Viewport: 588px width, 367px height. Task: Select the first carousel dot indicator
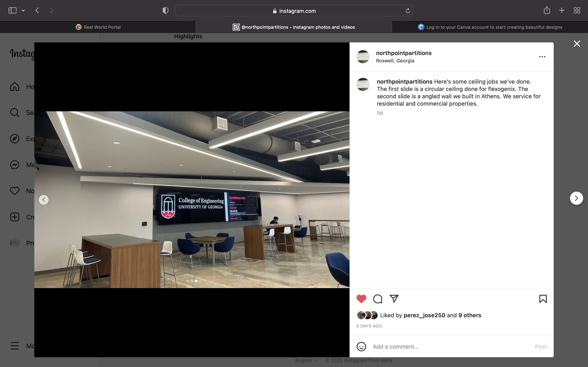(x=188, y=281)
